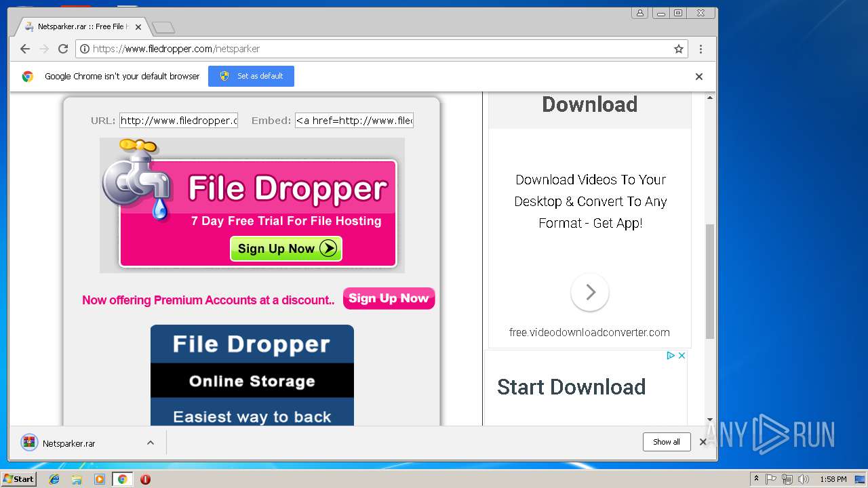Open the Windows Start menu
The width and height of the screenshot is (868, 488).
(18, 479)
